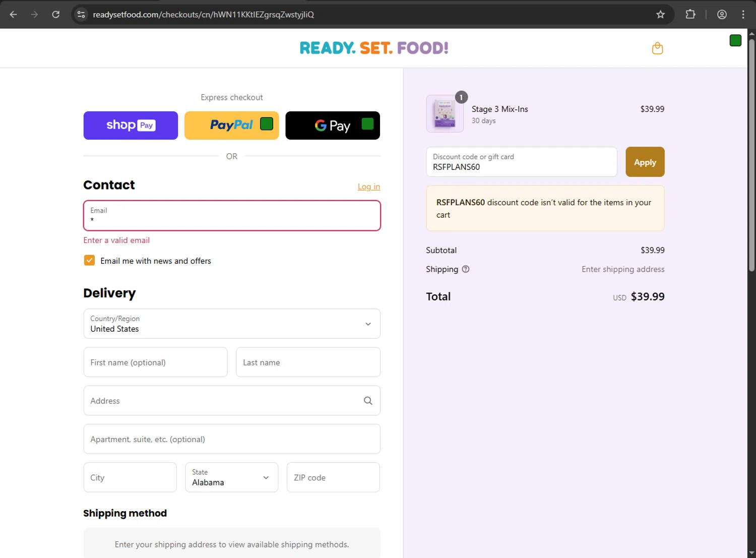The image size is (756, 558).
Task: Expand the Country/Region dropdown
Action: [x=232, y=324]
